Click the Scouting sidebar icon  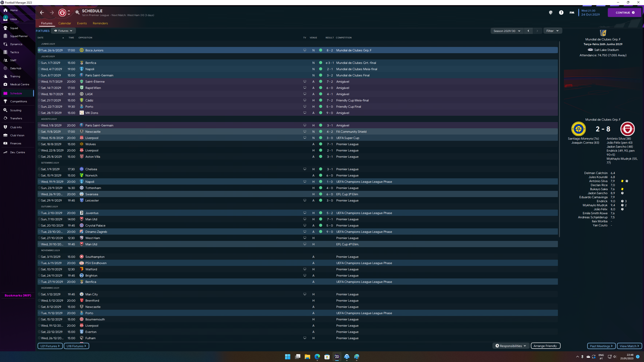pyautogui.click(x=6, y=110)
